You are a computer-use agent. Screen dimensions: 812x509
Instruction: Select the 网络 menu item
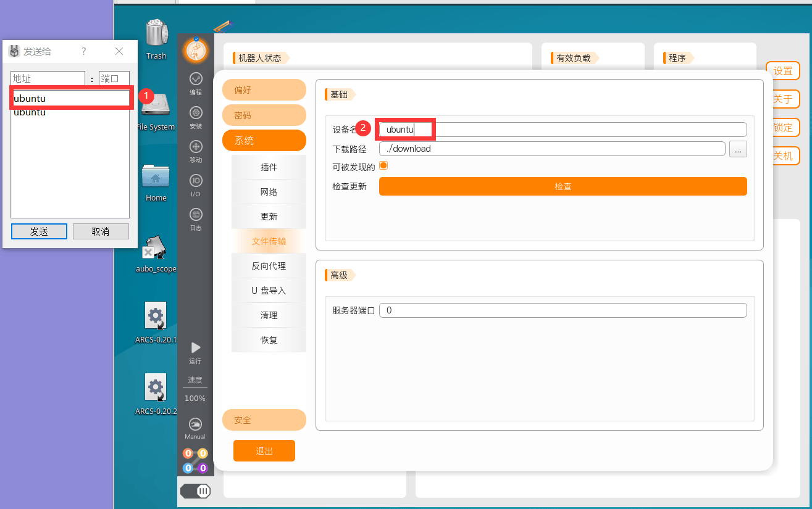click(269, 192)
